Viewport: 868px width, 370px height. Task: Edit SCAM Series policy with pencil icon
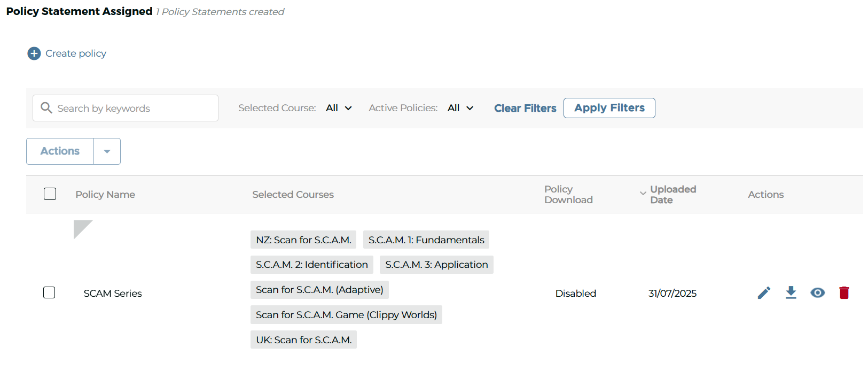pos(764,293)
